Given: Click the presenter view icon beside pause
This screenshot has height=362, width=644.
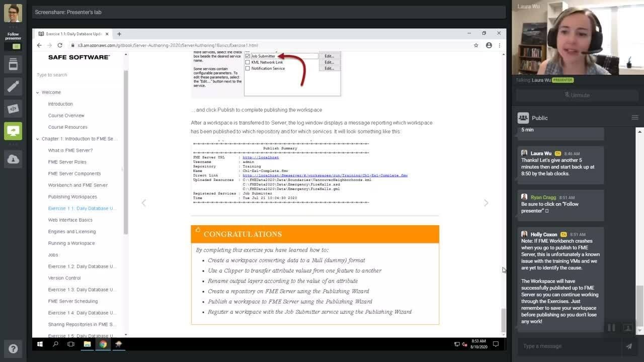Looking at the screenshot, I should 628,328.
